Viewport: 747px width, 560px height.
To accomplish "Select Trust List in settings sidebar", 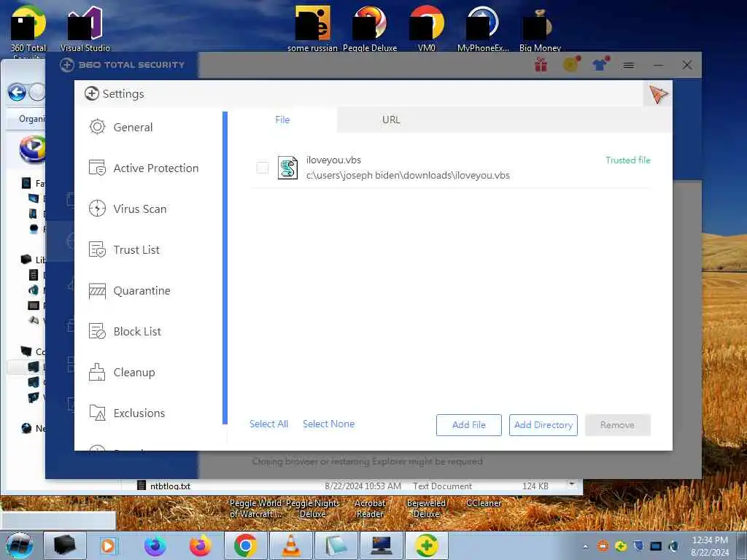I will pyautogui.click(x=124, y=249).
